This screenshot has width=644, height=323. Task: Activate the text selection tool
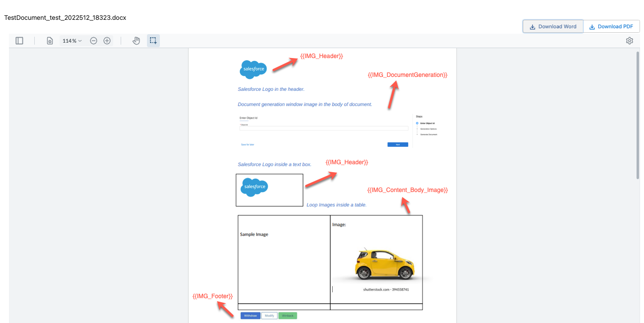(x=153, y=40)
